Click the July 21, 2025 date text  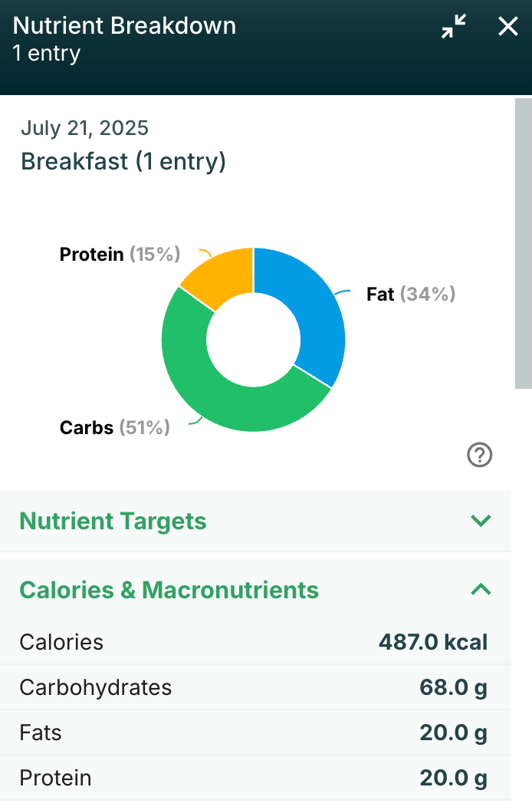pos(84,128)
